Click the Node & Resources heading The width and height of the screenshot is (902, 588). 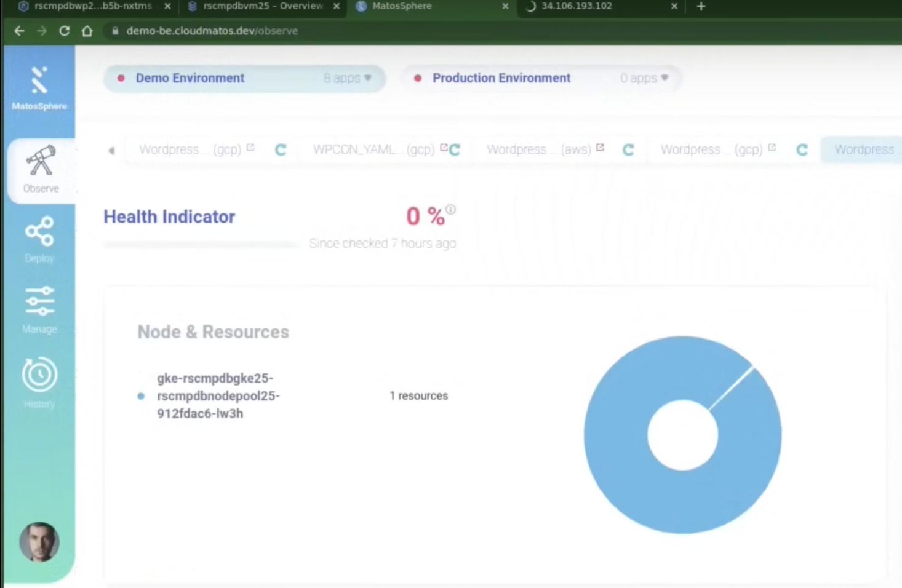(213, 332)
